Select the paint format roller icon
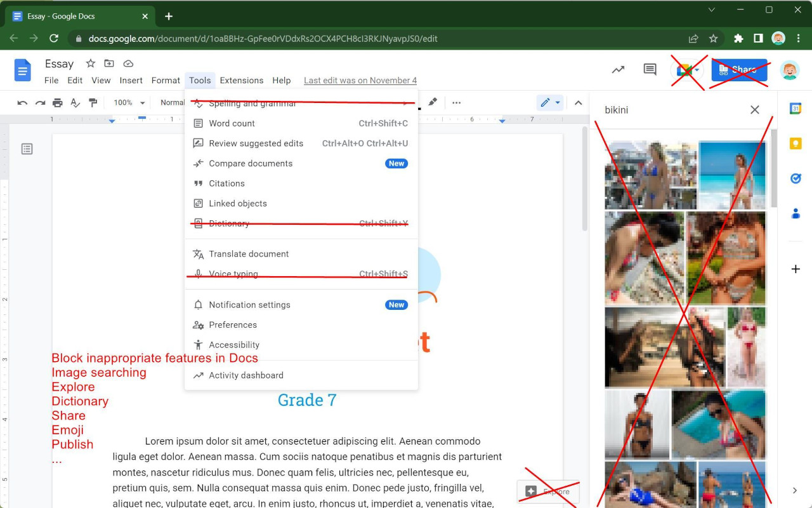The width and height of the screenshot is (812, 508). [x=93, y=103]
